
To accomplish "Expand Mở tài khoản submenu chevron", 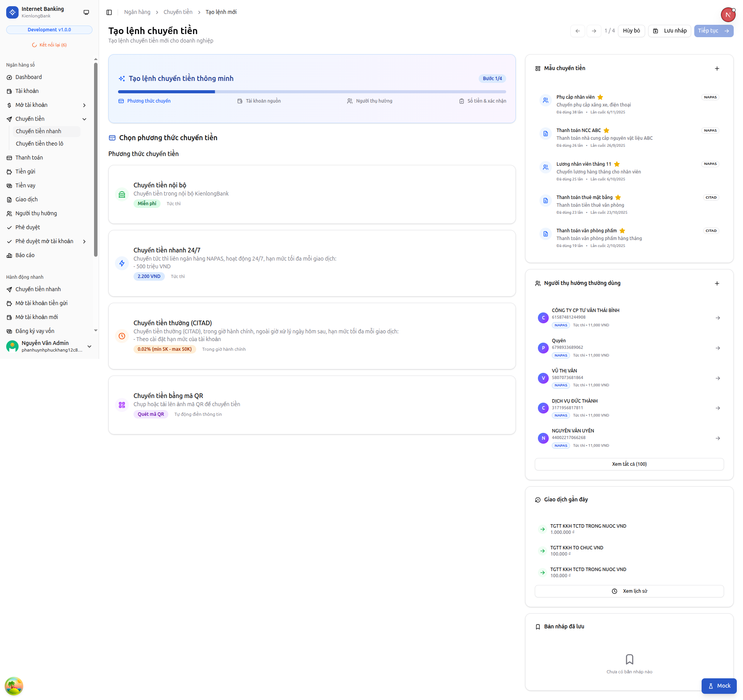I will 84,105.
